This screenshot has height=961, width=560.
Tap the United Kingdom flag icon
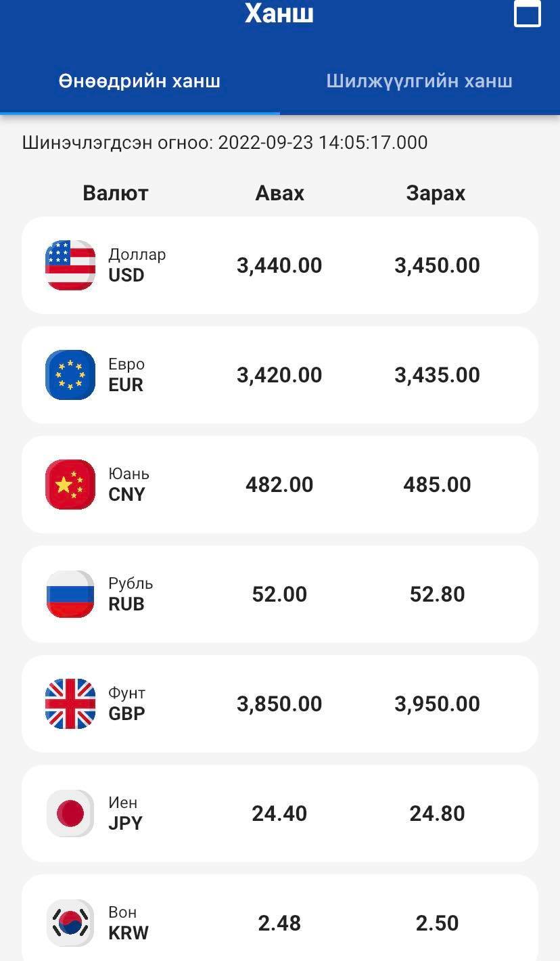[x=70, y=704]
